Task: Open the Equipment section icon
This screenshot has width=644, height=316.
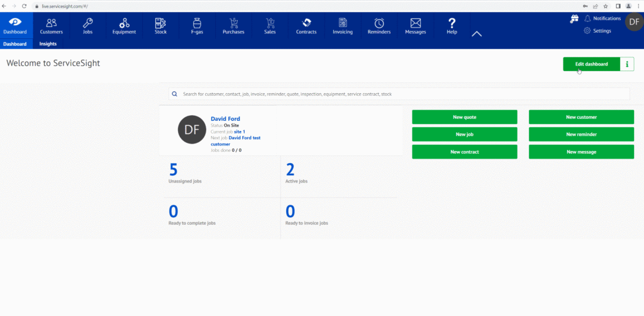Action: (x=124, y=23)
